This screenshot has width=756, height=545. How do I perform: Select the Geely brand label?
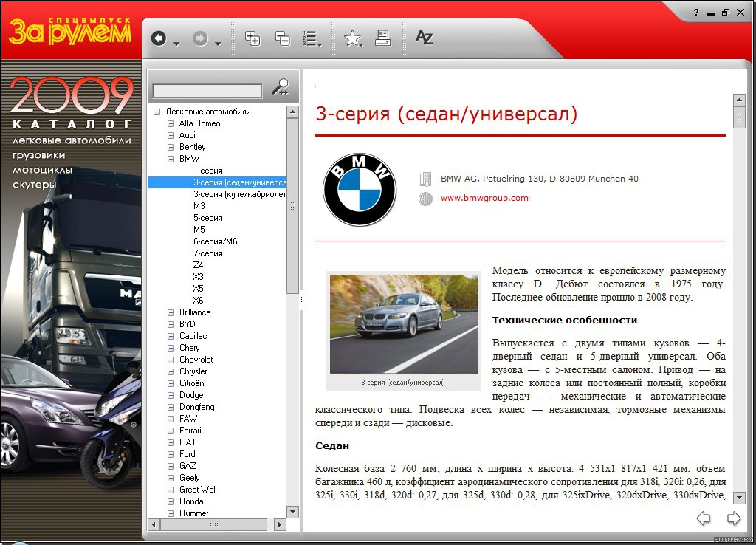pyautogui.click(x=190, y=478)
